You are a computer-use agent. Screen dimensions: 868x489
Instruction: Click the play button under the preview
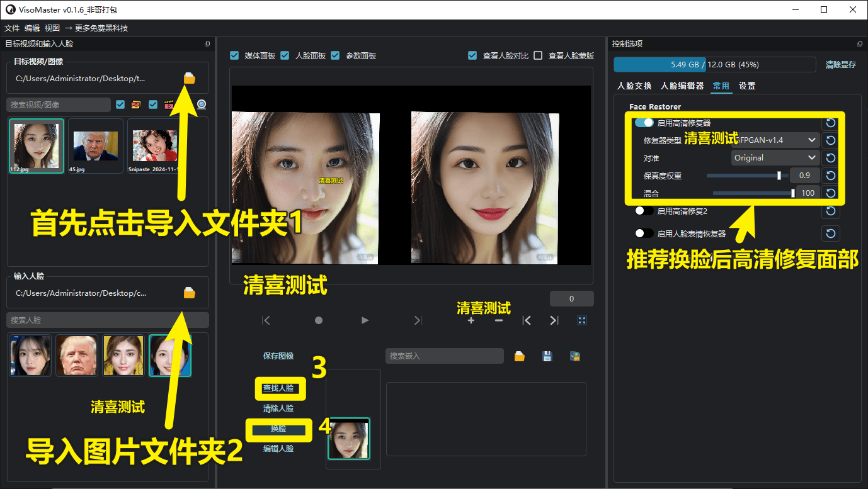coord(365,320)
